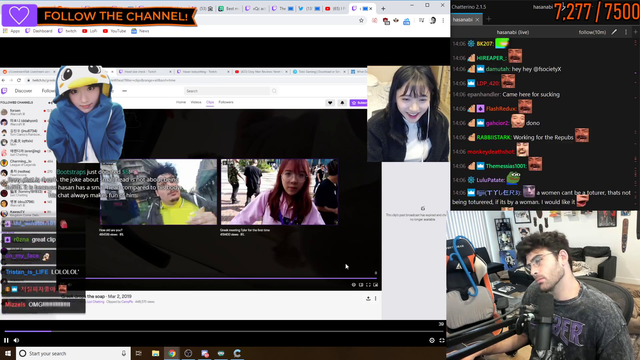
Task: Open Twitch clip player settings gear
Action: point(353,285)
